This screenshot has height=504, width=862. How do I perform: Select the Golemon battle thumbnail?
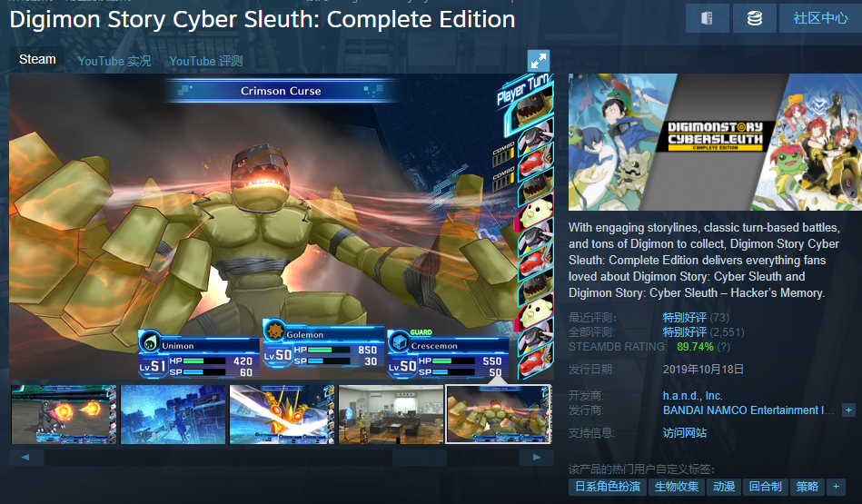tap(499, 414)
